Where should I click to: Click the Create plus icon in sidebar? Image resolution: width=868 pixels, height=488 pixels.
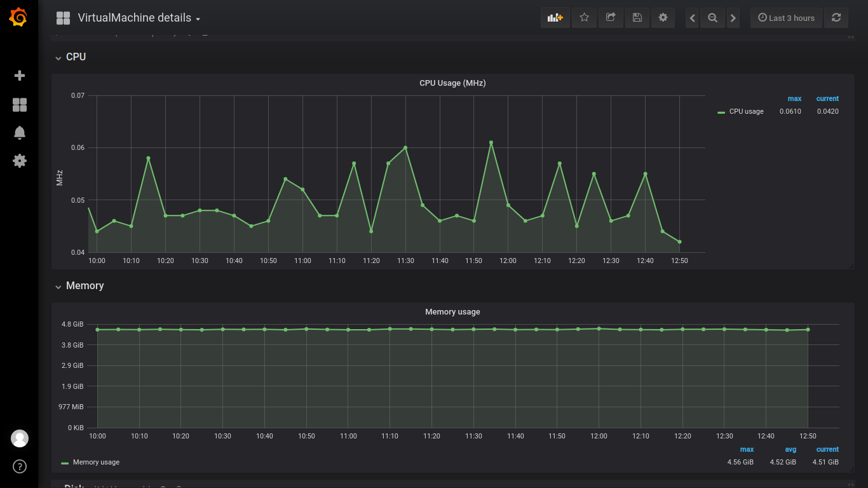pos(20,76)
